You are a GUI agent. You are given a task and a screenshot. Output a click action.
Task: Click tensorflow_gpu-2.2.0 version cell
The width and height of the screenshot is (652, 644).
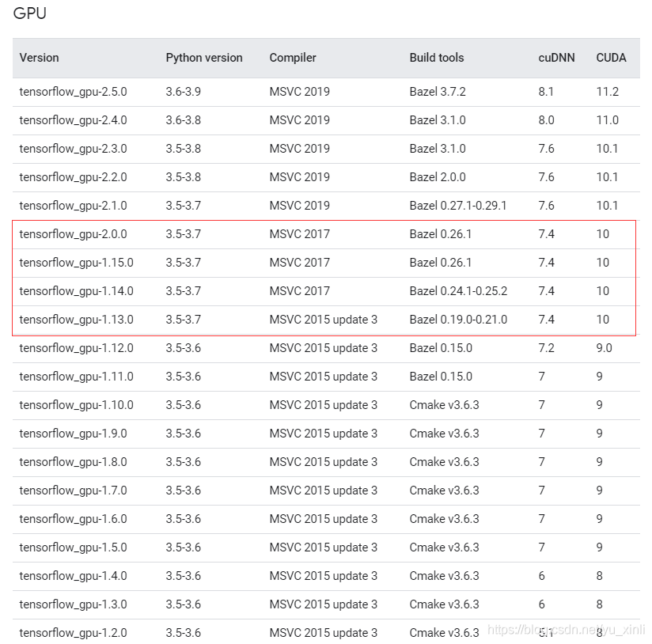73,177
